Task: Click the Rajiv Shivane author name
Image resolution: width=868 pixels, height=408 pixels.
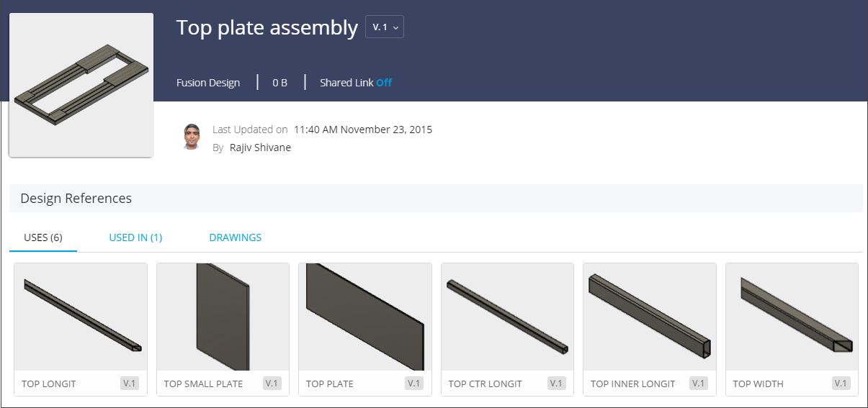Action: coord(260,148)
